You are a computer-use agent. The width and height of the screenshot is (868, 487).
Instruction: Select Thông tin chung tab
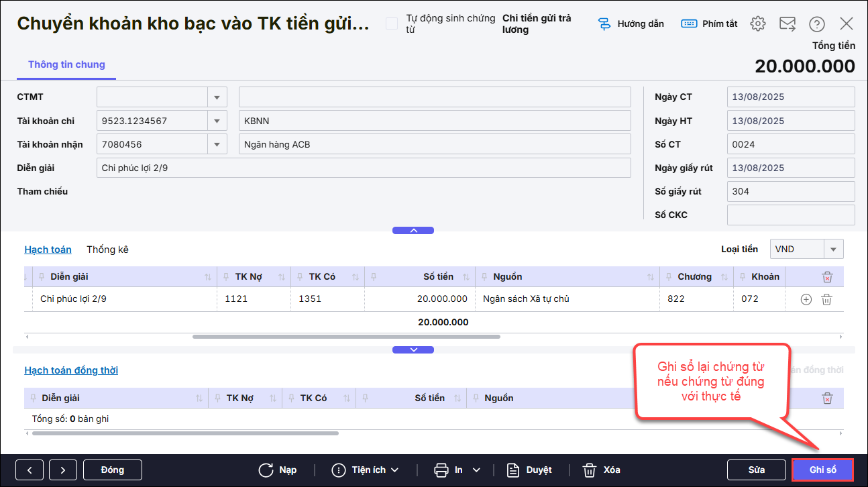coord(66,65)
